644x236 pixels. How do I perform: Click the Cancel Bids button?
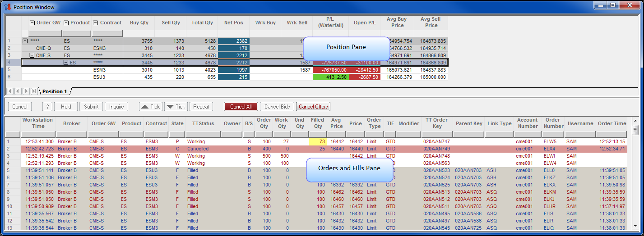(277, 107)
